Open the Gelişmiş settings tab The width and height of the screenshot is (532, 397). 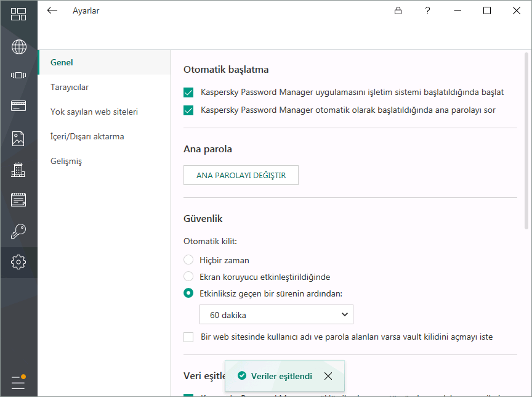104,161
